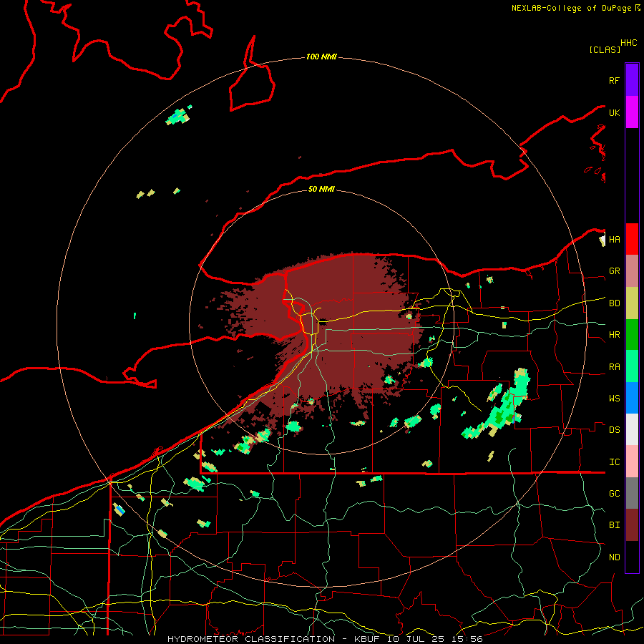Click the small echo inside the 100 NMI ring northwest
Screen dimensions: 644x644
178,116
